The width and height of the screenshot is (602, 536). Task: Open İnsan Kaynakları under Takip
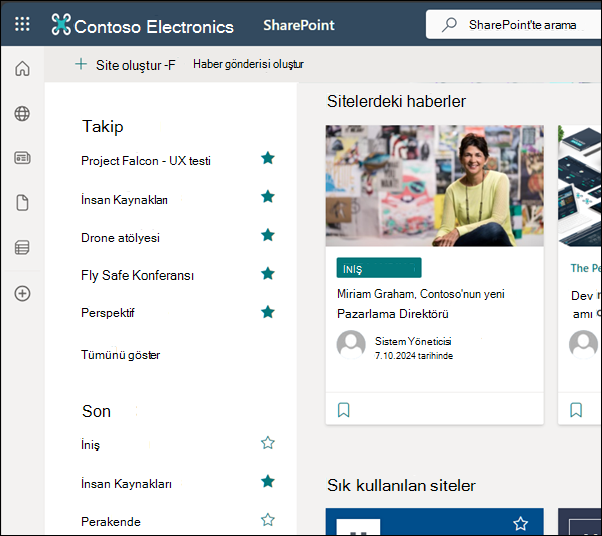124,200
